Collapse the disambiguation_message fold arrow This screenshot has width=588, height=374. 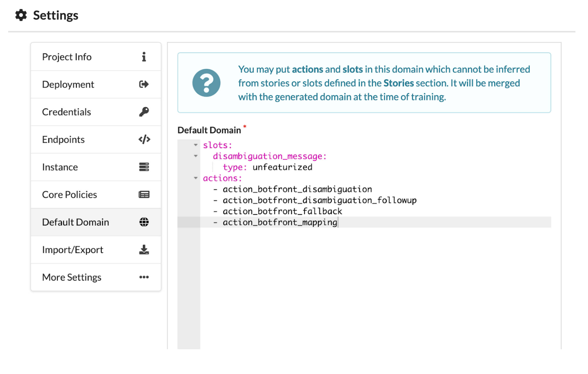[x=196, y=156]
